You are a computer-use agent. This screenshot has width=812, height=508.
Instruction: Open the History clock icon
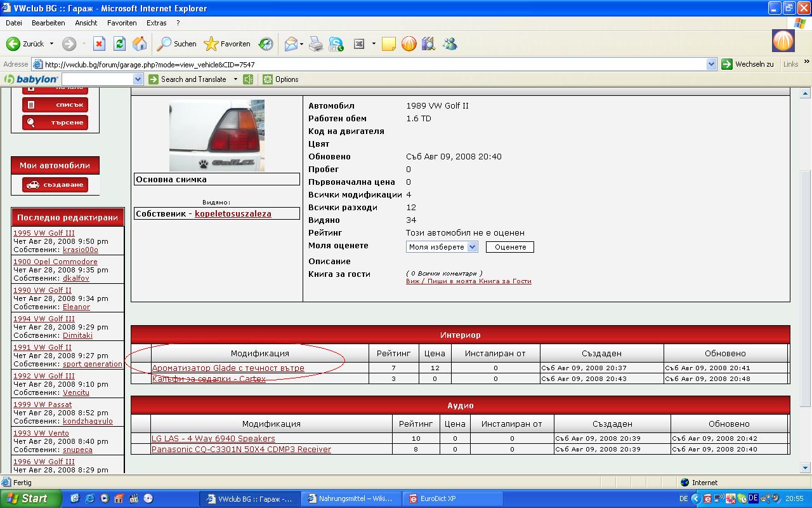point(266,44)
